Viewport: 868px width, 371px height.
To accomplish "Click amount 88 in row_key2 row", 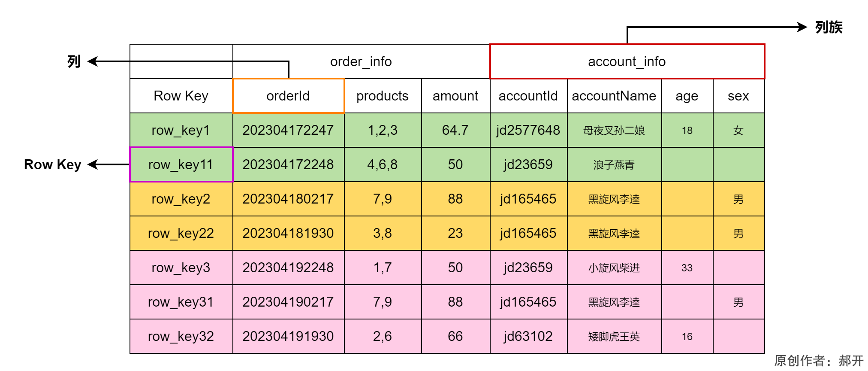I will click(455, 199).
